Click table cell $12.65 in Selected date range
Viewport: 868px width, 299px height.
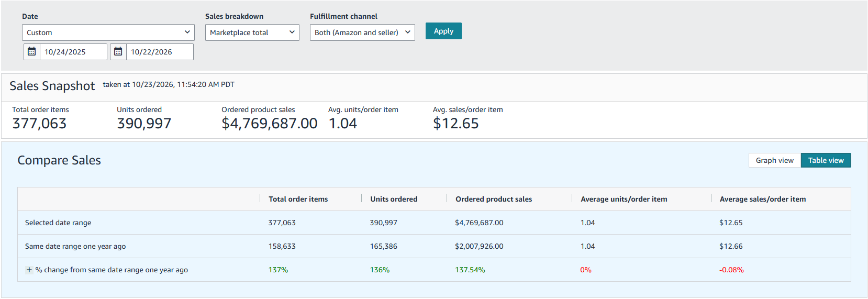[x=731, y=223]
